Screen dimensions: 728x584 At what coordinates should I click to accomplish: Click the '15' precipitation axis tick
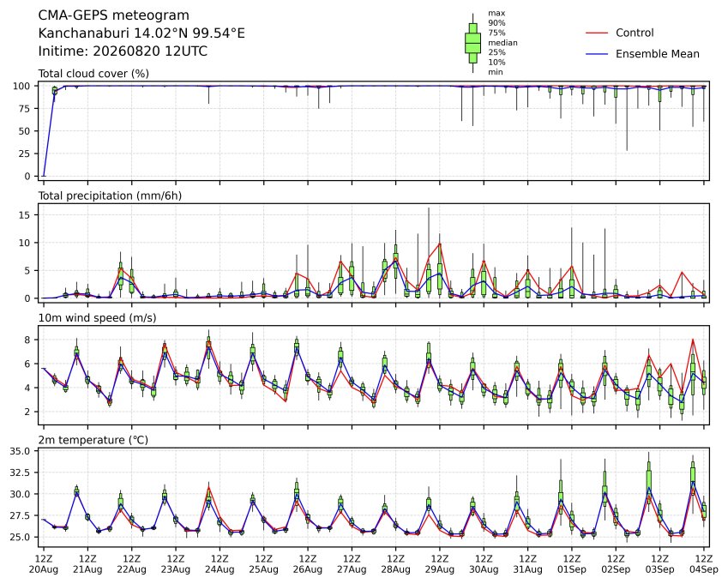click(x=24, y=215)
